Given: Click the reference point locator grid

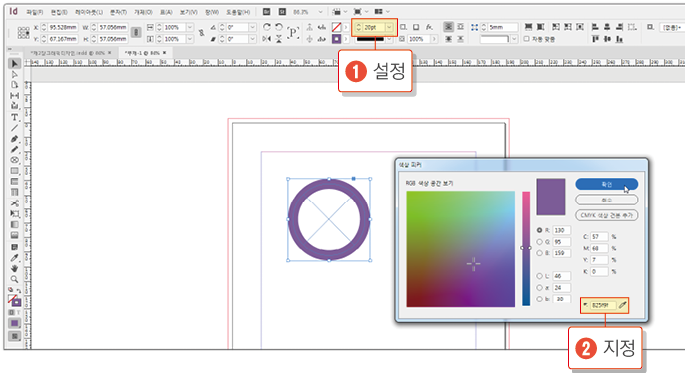Looking at the screenshot, I should click(x=23, y=33).
